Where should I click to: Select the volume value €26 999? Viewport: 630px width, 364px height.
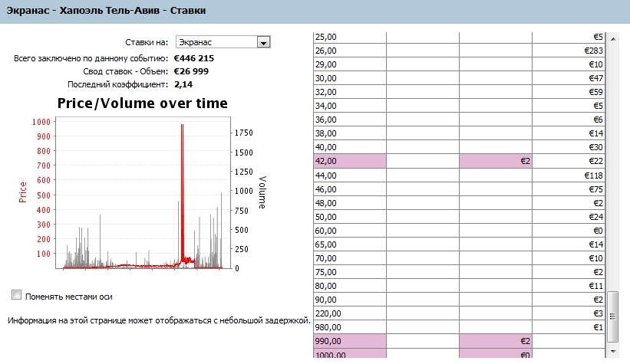(191, 71)
